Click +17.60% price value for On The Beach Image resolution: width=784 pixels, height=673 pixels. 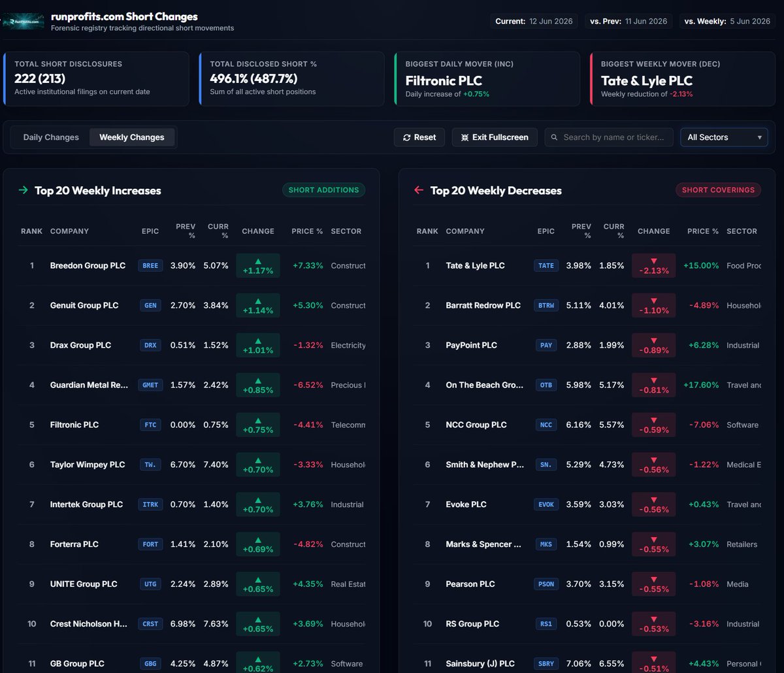[701, 385]
